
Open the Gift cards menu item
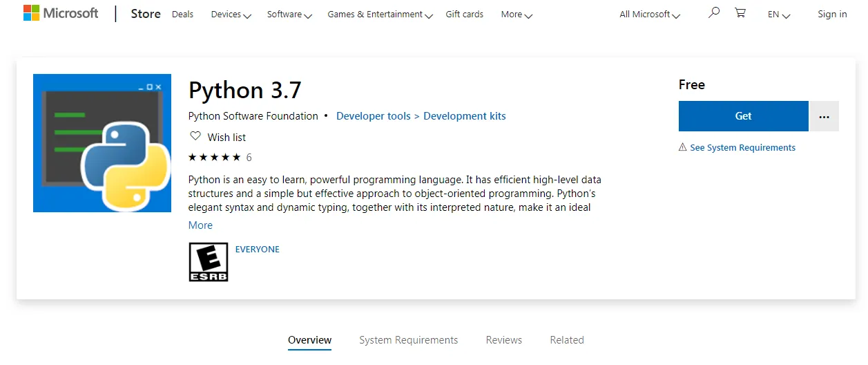tap(465, 14)
